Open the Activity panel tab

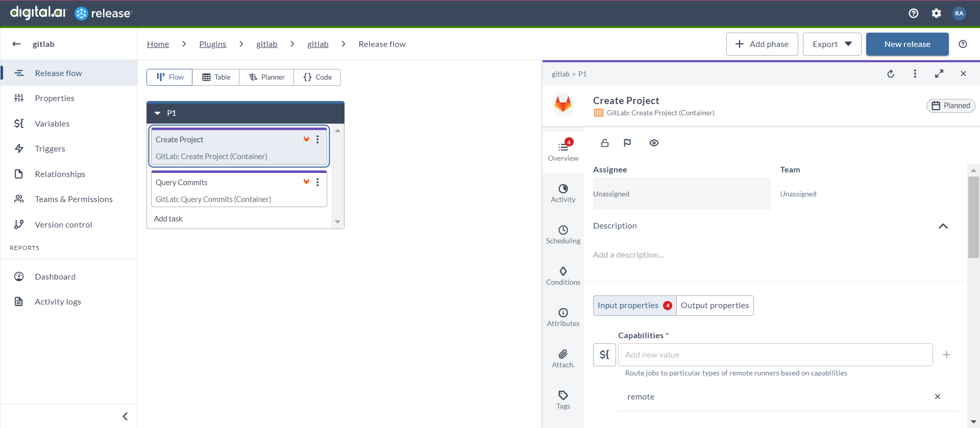pos(563,193)
